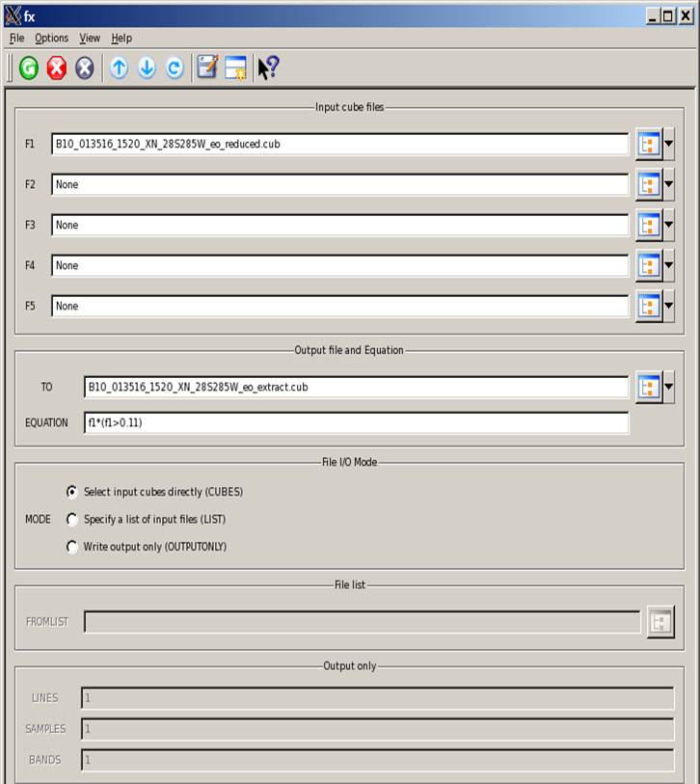Activate the What's This help cursor
This screenshot has height=784, width=700.
pos(268,68)
